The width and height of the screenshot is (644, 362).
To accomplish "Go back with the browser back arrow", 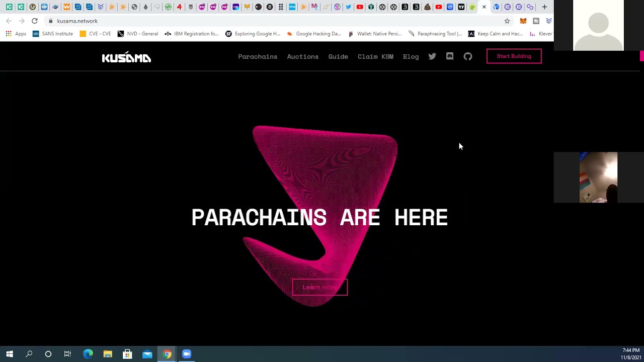I will (9, 21).
